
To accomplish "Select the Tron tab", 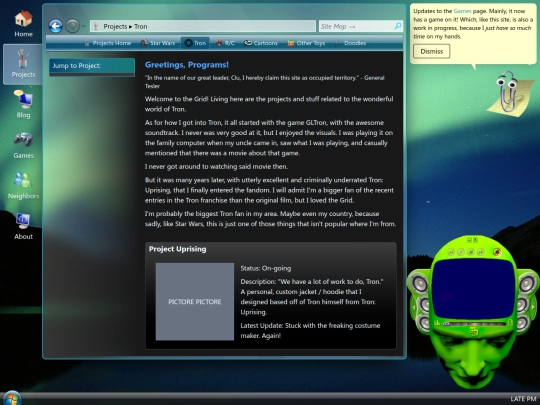I will (x=195, y=43).
